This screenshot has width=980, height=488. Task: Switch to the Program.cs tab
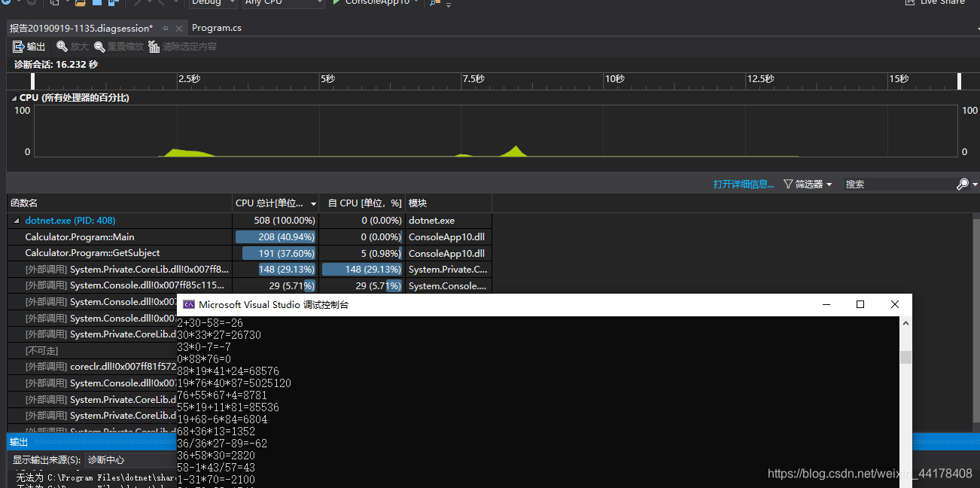click(217, 28)
